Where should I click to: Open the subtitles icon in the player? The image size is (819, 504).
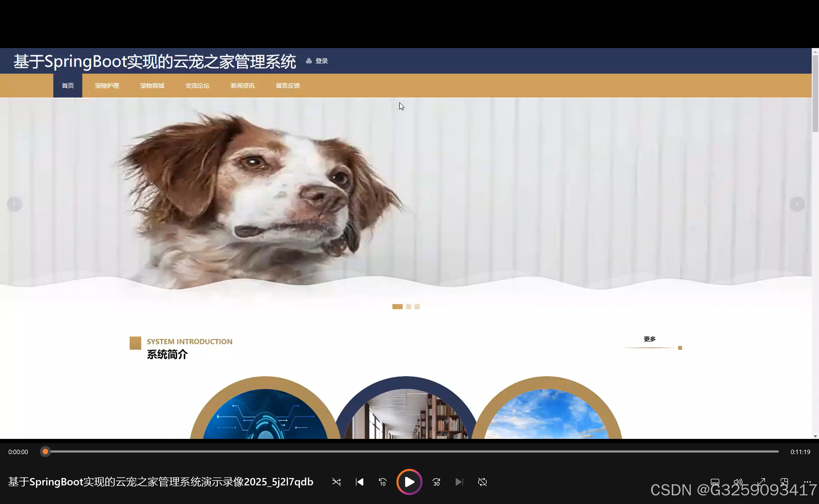tap(715, 482)
